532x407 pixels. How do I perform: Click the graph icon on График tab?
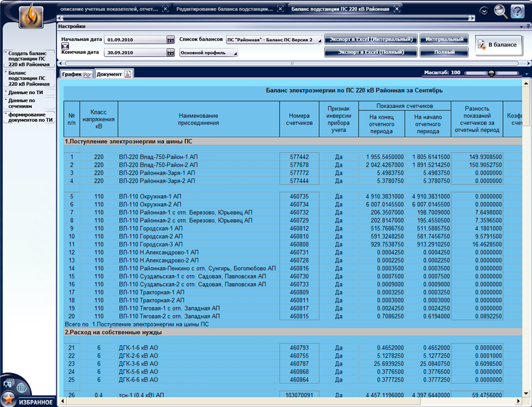[x=88, y=75]
